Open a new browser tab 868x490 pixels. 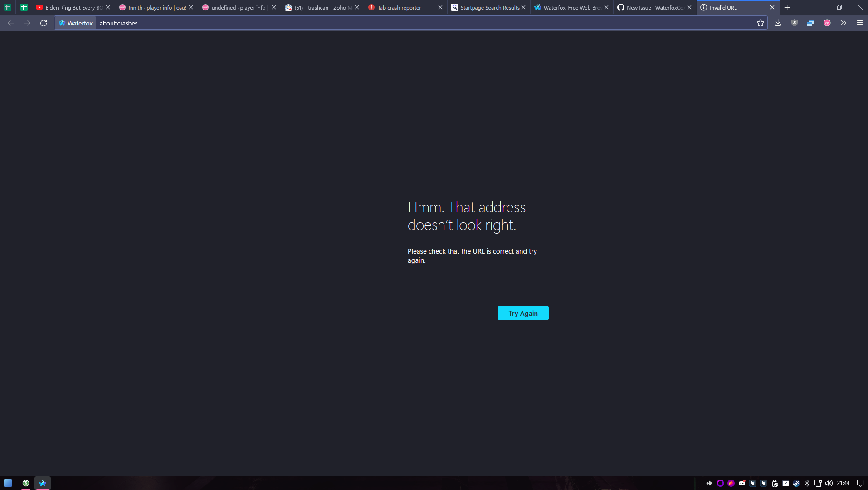click(x=788, y=7)
